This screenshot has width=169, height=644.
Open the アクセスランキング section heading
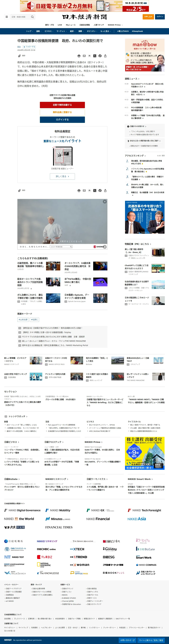pos(135,156)
